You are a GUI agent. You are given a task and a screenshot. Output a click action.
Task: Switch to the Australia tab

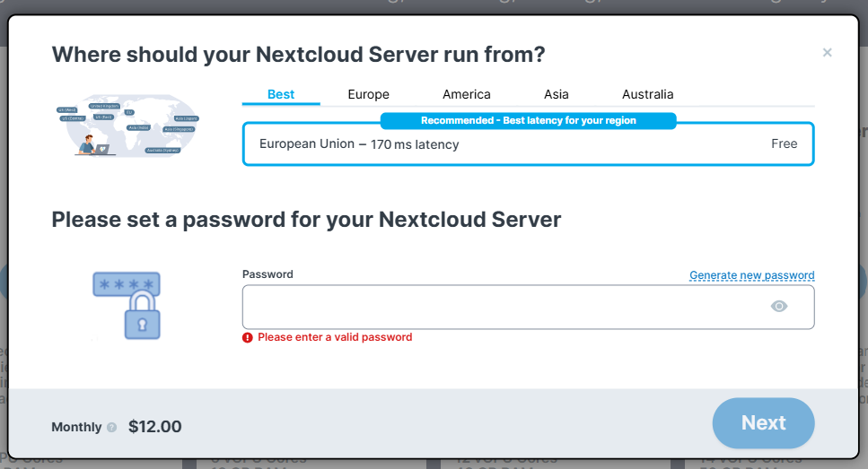(x=647, y=94)
